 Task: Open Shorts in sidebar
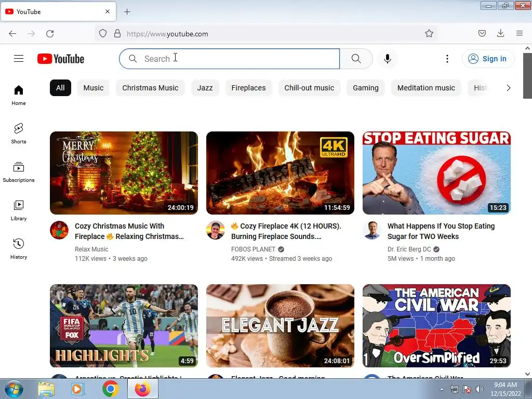pos(19,134)
